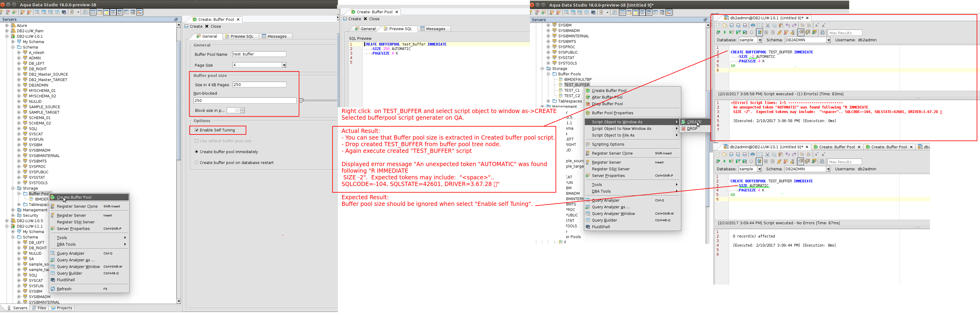Switch to Files tab at bottom of left window
Image resolution: width=980 pixels, height=315 pixels.
coord(39,308)
